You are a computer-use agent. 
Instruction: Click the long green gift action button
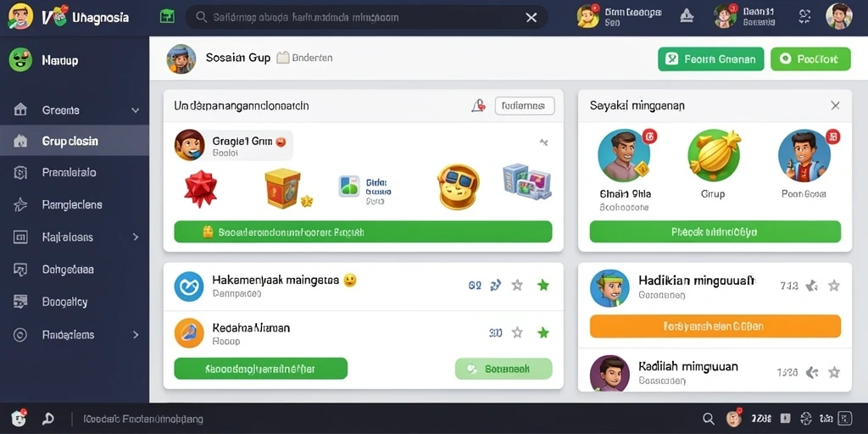(363, 232)
